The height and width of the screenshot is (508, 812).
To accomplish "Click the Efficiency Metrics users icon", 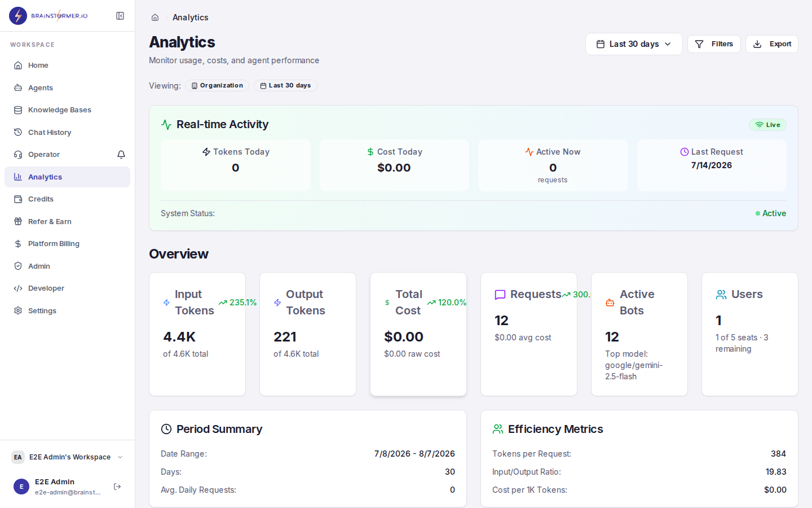I will point(498,429).
